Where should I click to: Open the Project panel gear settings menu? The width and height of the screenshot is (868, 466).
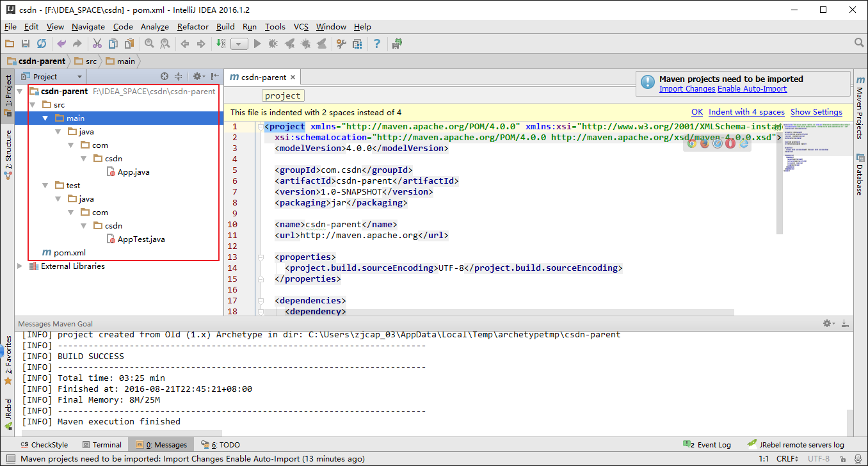(x=198, y=76)
